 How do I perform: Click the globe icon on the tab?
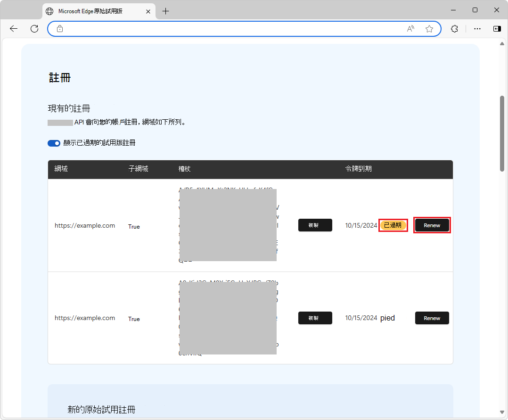coord(50,11)
